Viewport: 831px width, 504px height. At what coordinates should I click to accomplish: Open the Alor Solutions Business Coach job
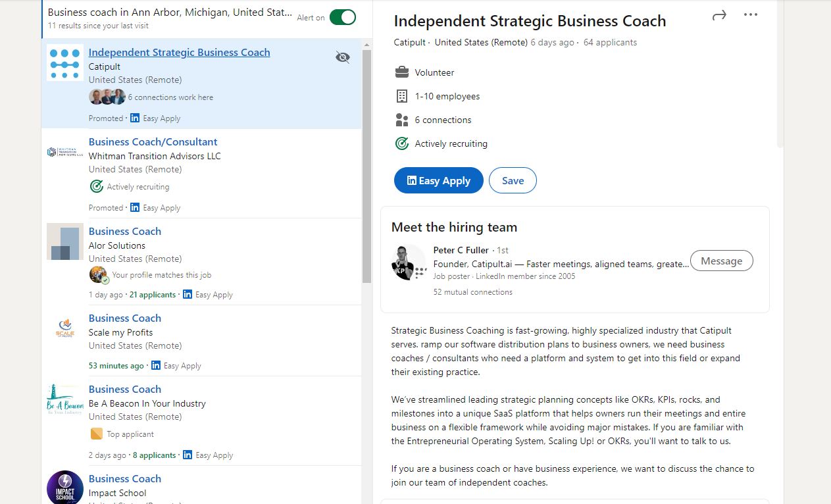click(x=125, y=232)
